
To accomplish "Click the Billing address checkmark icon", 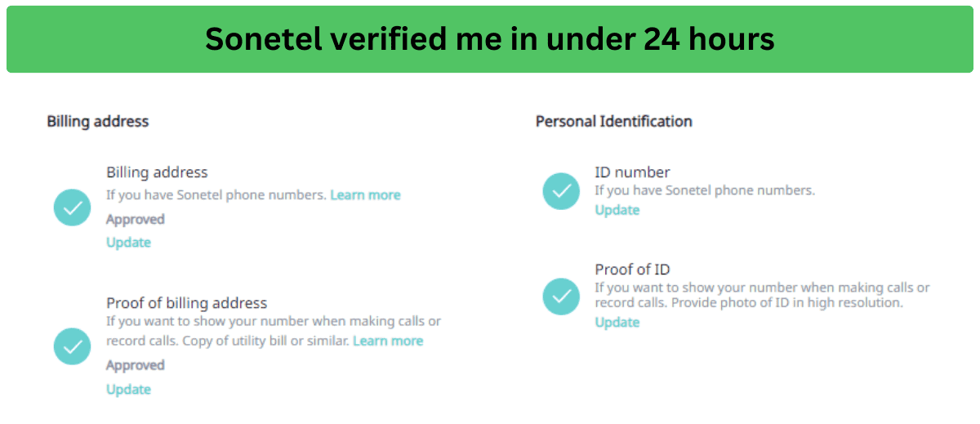I will click(73, 208).
